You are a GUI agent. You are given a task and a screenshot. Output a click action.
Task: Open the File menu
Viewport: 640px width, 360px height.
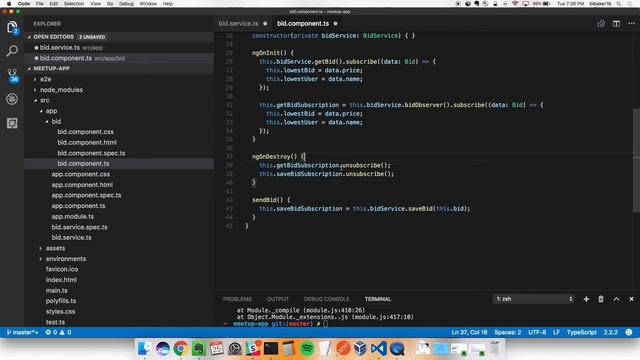pyautogui.click(x=40, y=4)
